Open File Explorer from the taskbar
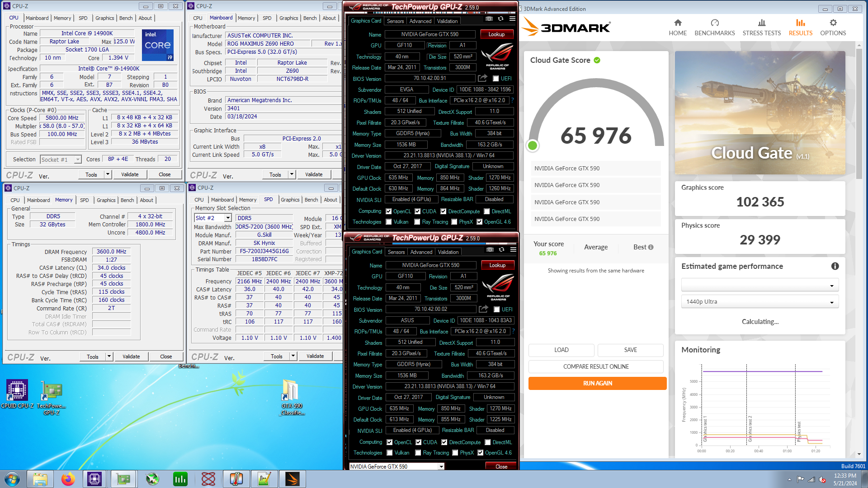The width and height of the screenshot is (868, 488). (40, 479)
